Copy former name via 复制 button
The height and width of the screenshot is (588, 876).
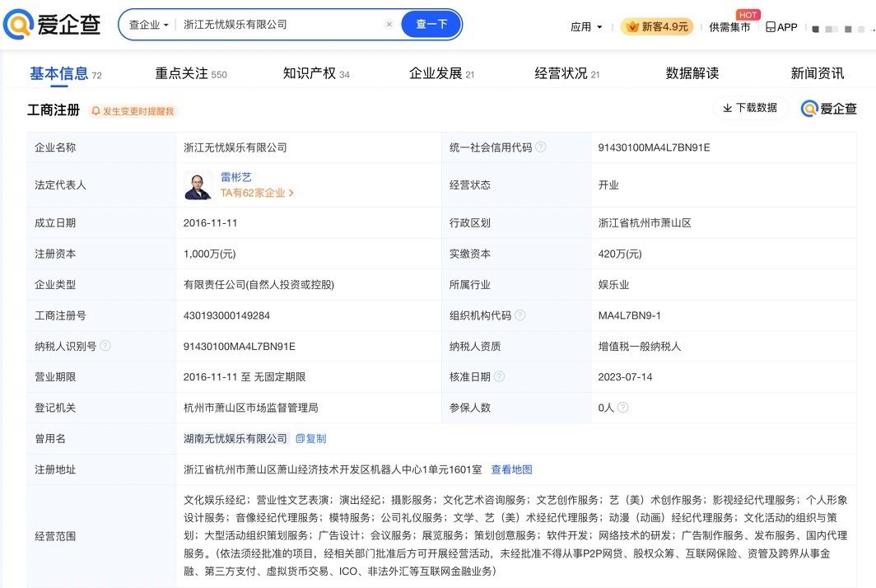coord(311,439)
